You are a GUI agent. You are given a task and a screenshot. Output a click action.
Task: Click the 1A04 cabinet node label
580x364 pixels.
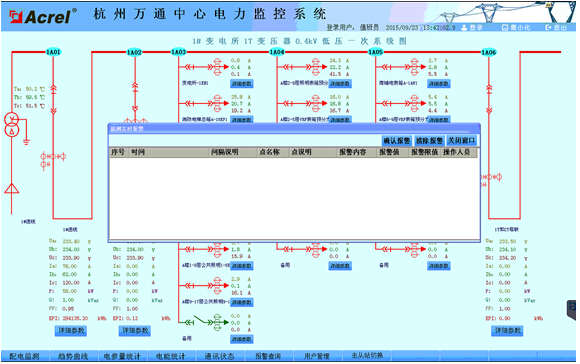click(x=277, y=52)
